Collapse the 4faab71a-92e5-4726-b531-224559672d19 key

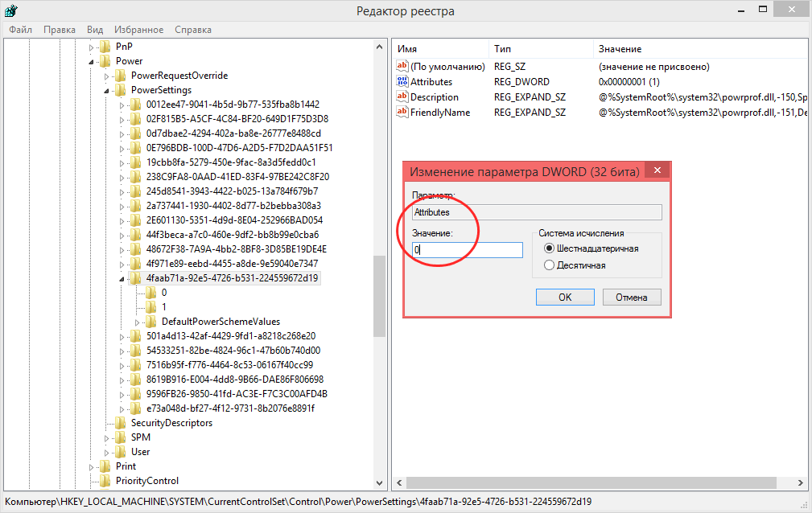click(x=122, y=279)
